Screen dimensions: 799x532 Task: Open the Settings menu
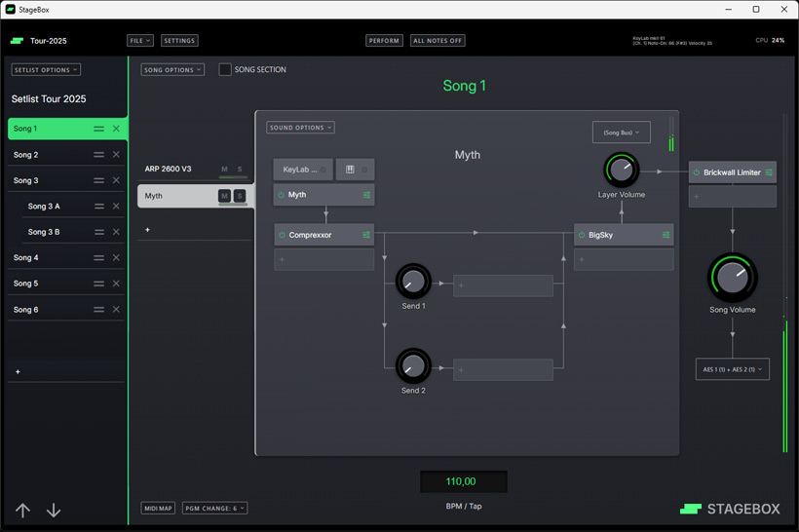179,40
